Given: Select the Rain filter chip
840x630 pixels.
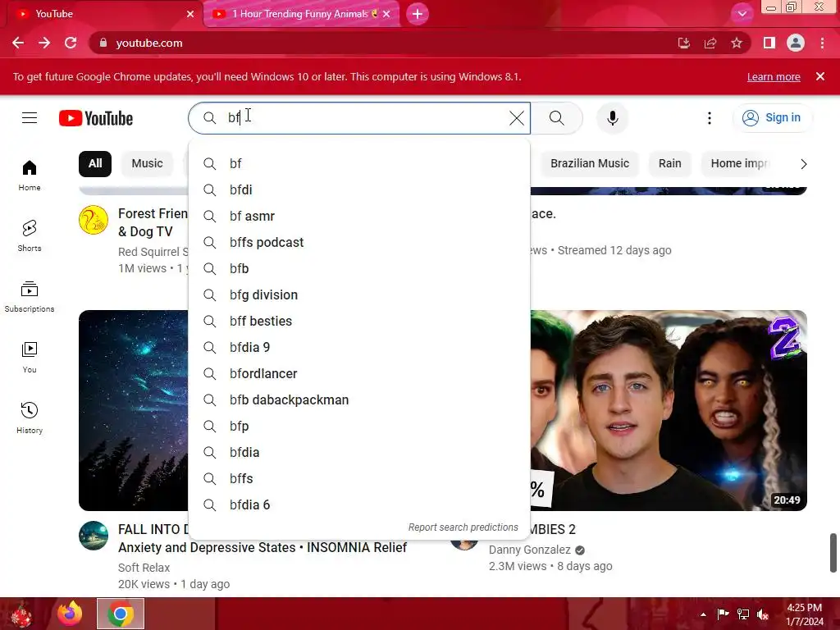Looking at the screenshot, I should pyautogui.click(x=669, y=163).
